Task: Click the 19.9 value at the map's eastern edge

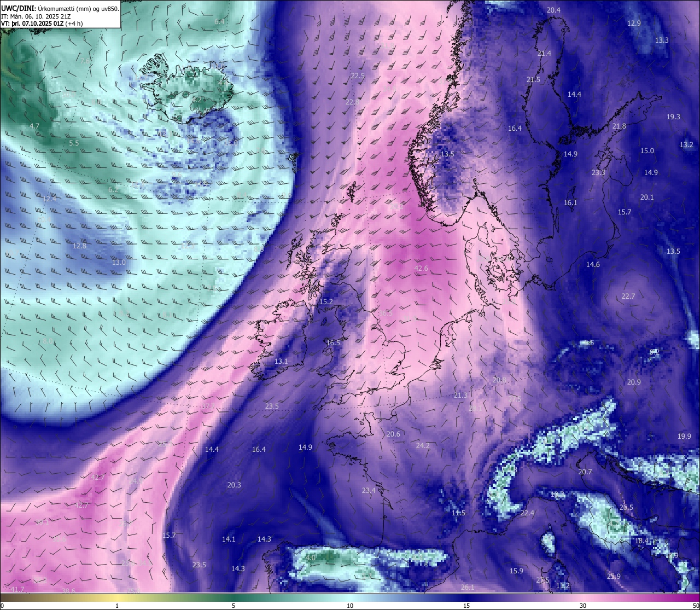Action: (684, 436)
